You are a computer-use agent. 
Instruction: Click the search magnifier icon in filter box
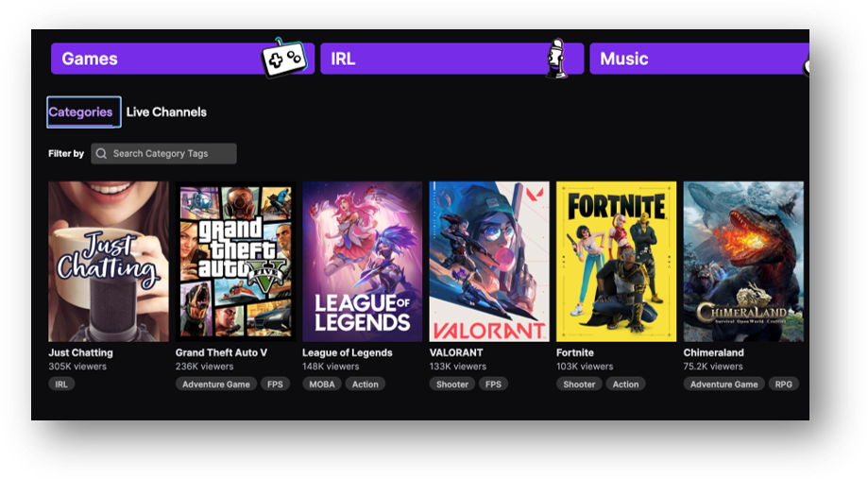click(x=101, y=153)
